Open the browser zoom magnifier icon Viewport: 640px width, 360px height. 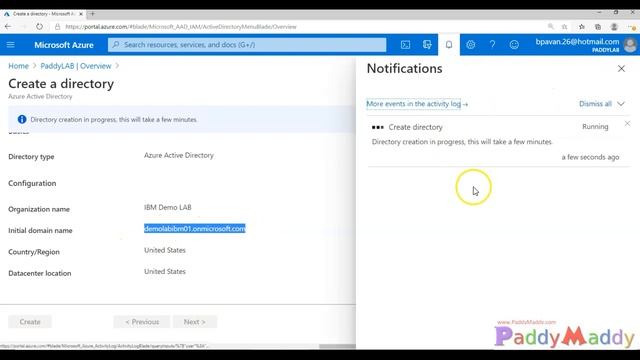pos(551,27)
